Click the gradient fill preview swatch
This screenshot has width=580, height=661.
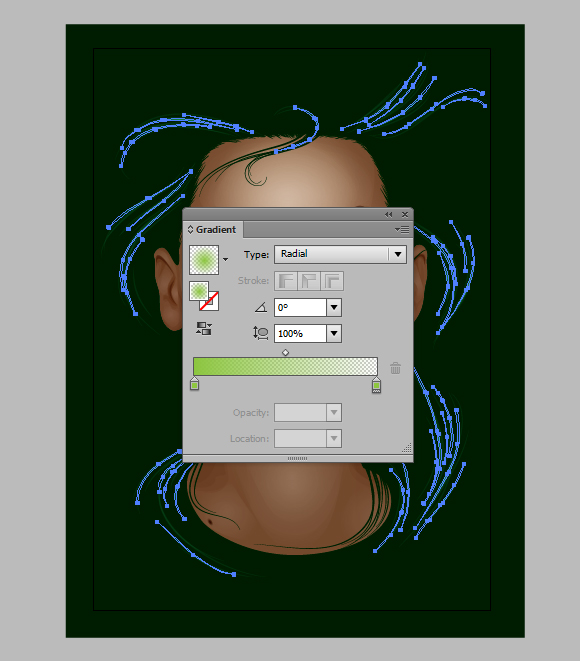204,260
